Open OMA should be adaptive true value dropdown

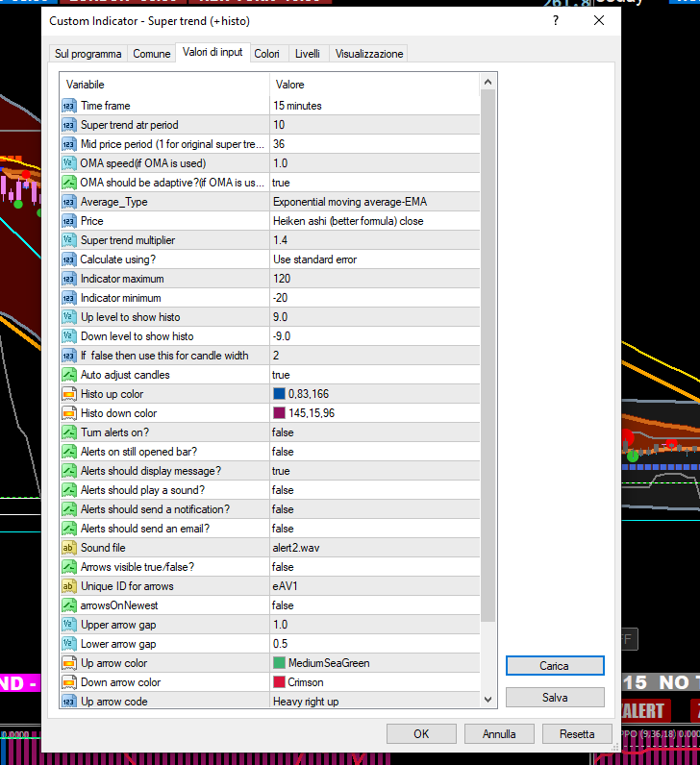pyautogui.click(x=375, y=183)
